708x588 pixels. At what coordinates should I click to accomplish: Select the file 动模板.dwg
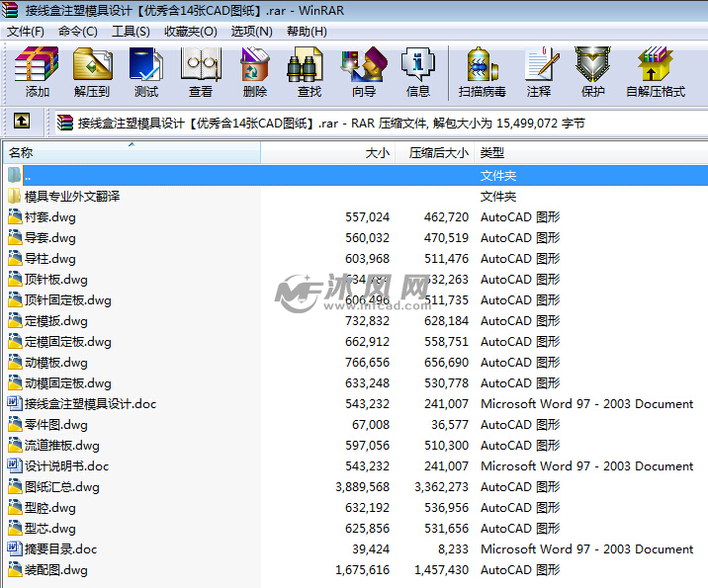(x=56, y=363)
